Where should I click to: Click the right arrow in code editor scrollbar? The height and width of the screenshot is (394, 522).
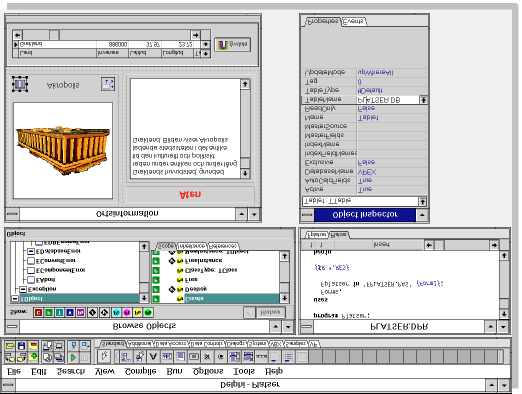[x=494, y=245]
